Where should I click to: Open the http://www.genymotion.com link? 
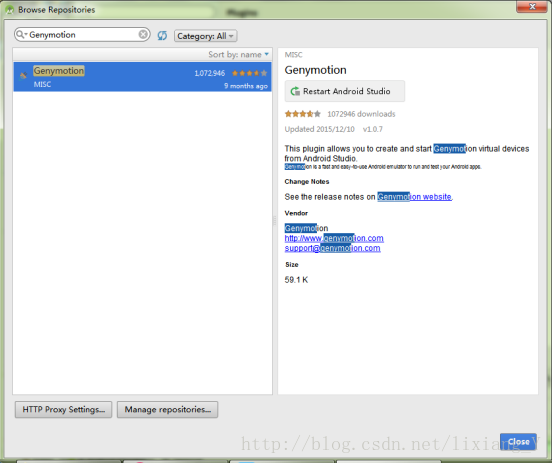pyautogui.click(x=334, y=238)
